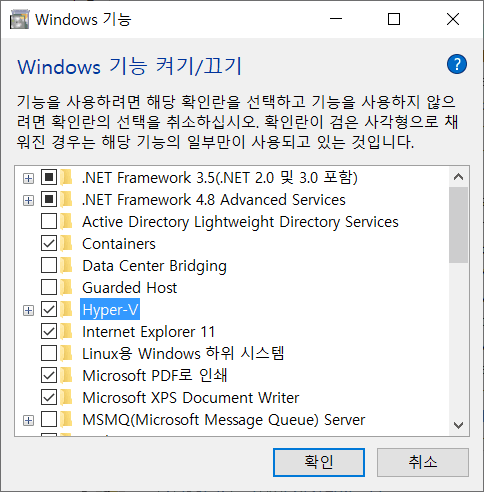Screen dimensions: 484x492
Task: Select .NET Framework 3.5(.NET 2.0 및 3.0 포함) label
Action: pyautogui.click(x=220, y=178)
